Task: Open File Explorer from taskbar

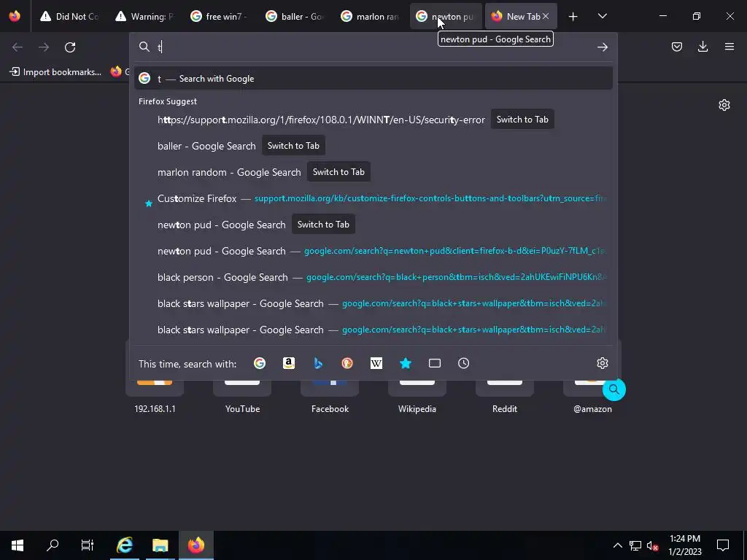Action: coord(160,545)
